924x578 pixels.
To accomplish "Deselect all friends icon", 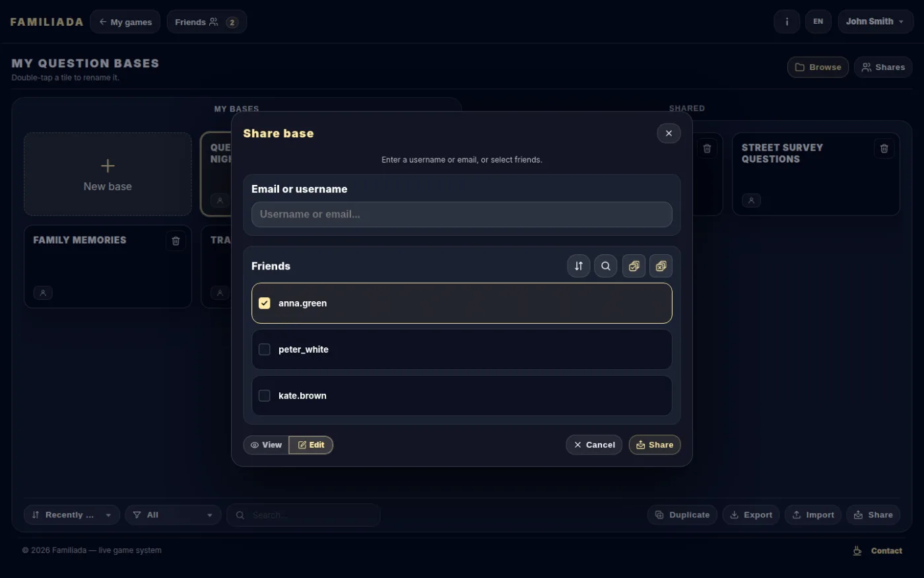I will 661,266.
